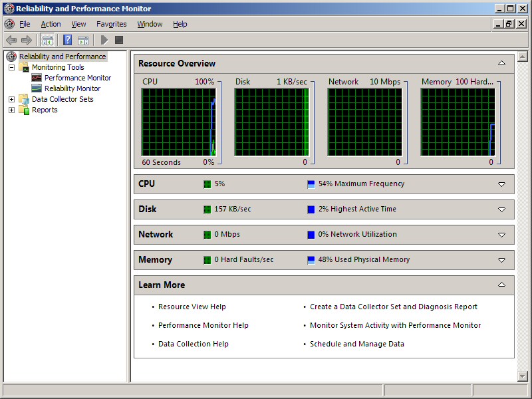Open the Window menu
Viewport: 532px width, 399px height.
click(x=150, y=24)
